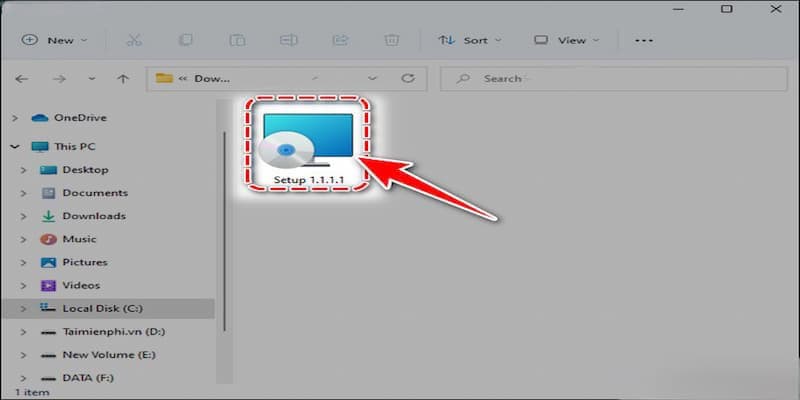Screen dimensions: 800x400
Task: Open the View dropdown menu
Action: point(565,40)
